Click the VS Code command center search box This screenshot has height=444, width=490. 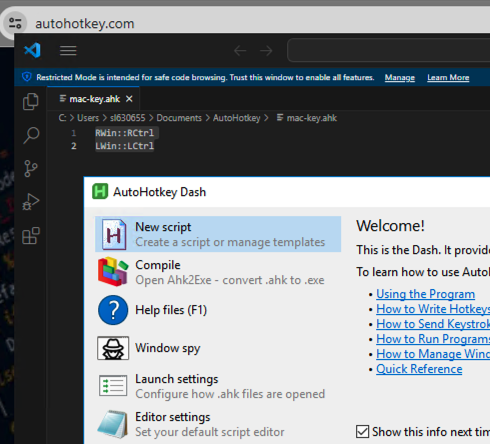pos(388,50)
